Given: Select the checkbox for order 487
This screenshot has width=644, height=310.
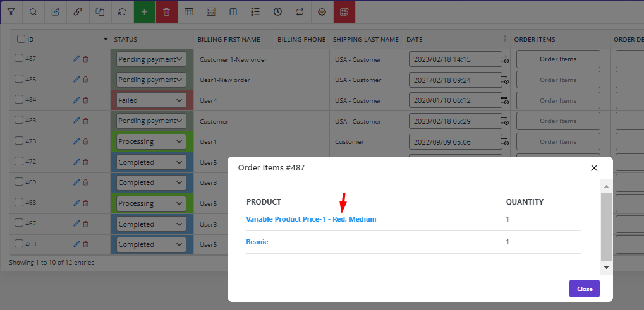Looking at the screenshot, I should 19,58.
